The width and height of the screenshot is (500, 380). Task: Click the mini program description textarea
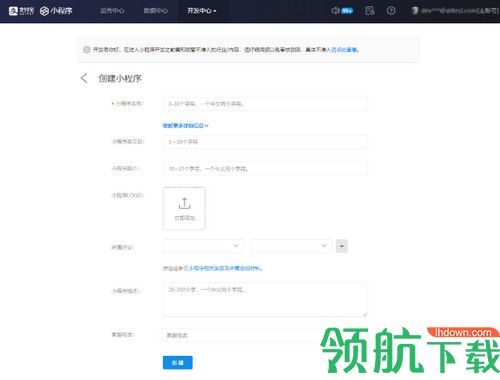(x=265, y=299)
